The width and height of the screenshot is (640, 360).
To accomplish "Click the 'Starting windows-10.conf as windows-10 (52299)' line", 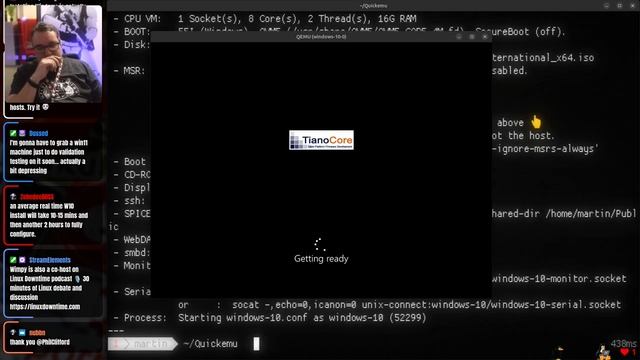I will coord(302,318).
